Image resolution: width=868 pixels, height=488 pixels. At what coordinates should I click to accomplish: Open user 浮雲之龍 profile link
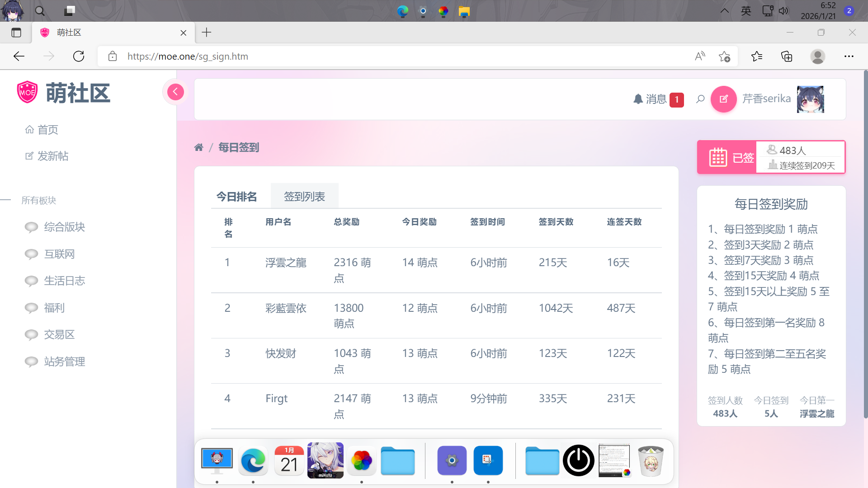click(286, 263)
